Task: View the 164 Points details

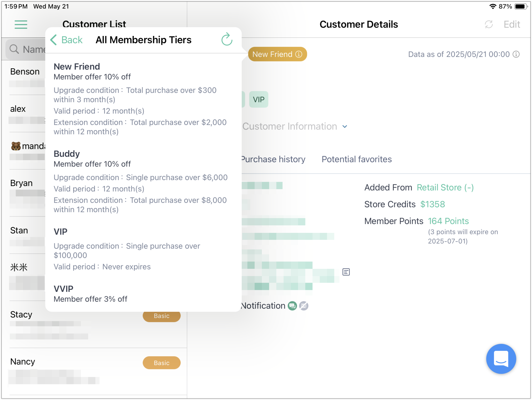Action: click(448, 221)
